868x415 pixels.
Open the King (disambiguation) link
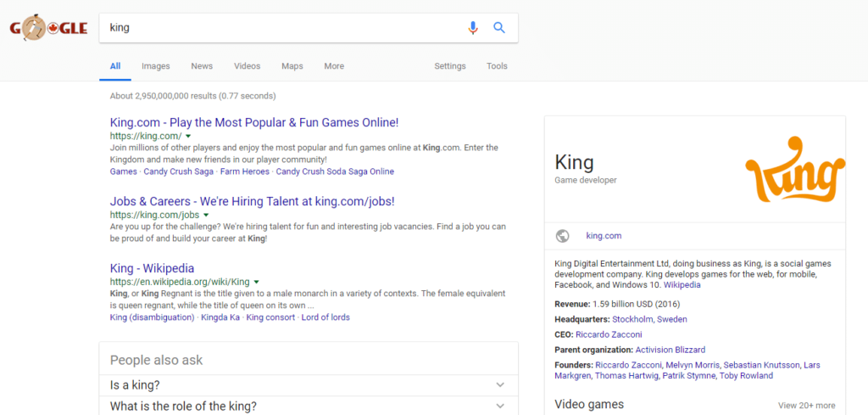[153, 317]
